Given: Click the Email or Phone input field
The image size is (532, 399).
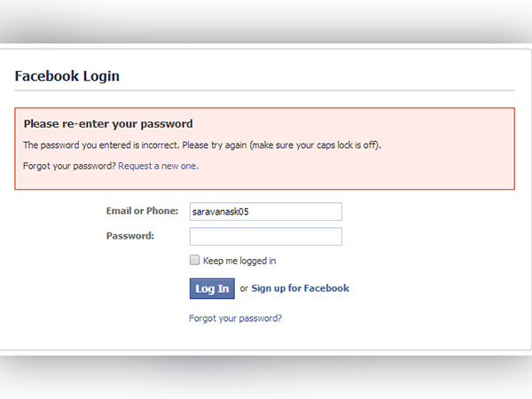Looking at the screenshot, I should (x=265, y=212).
